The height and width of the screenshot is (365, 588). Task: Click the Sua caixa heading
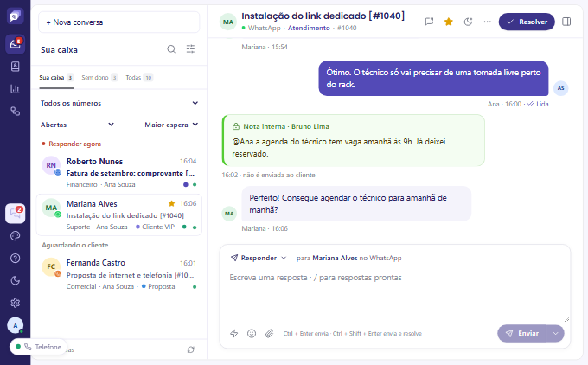(59, 50)
